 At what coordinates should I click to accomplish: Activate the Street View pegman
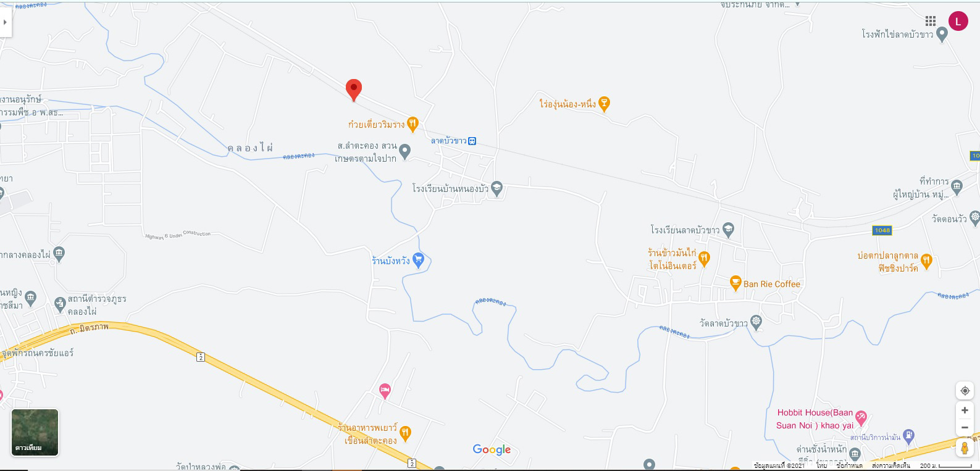click(x=965, y=448)
